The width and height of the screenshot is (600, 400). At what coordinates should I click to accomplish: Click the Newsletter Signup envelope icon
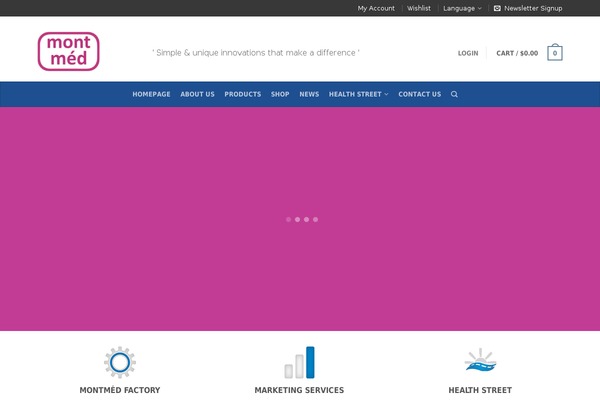coord(497,8)
